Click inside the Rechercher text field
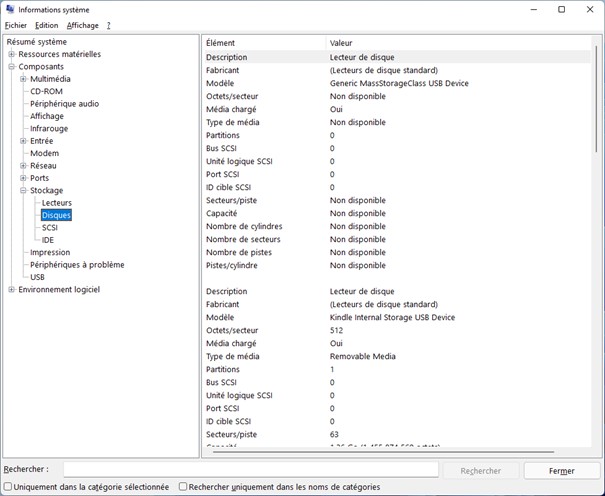Screen dimensions: 605x496 pos(250,470)
